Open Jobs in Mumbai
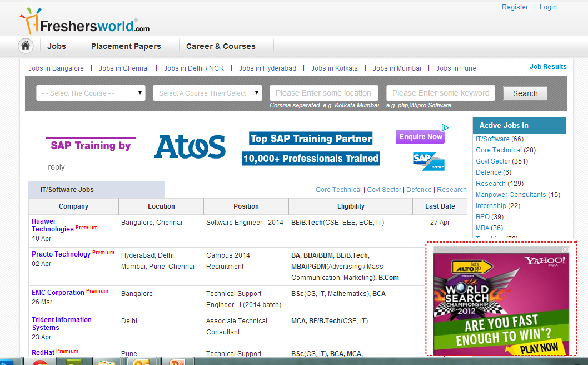 [x=397, y=68]
